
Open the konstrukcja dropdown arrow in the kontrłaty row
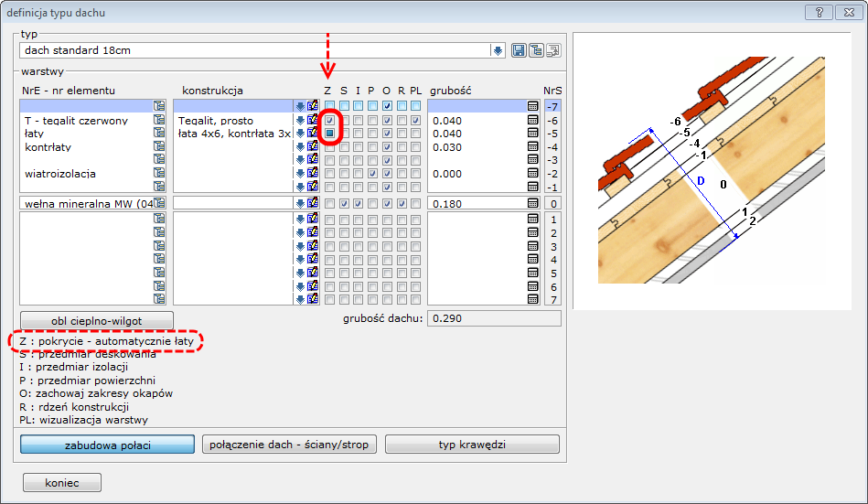(x=299, y=146)
